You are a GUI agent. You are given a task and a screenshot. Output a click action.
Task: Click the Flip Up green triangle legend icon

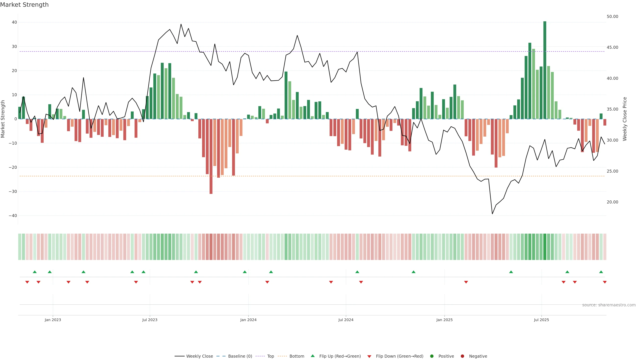pyautogui.click(x=312, y=356)
